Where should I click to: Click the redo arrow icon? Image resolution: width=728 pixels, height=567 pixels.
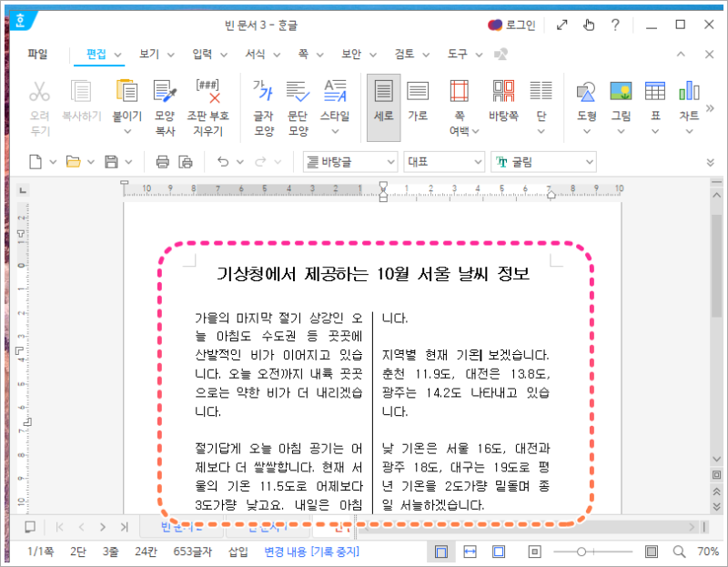(x=260, y=162)
